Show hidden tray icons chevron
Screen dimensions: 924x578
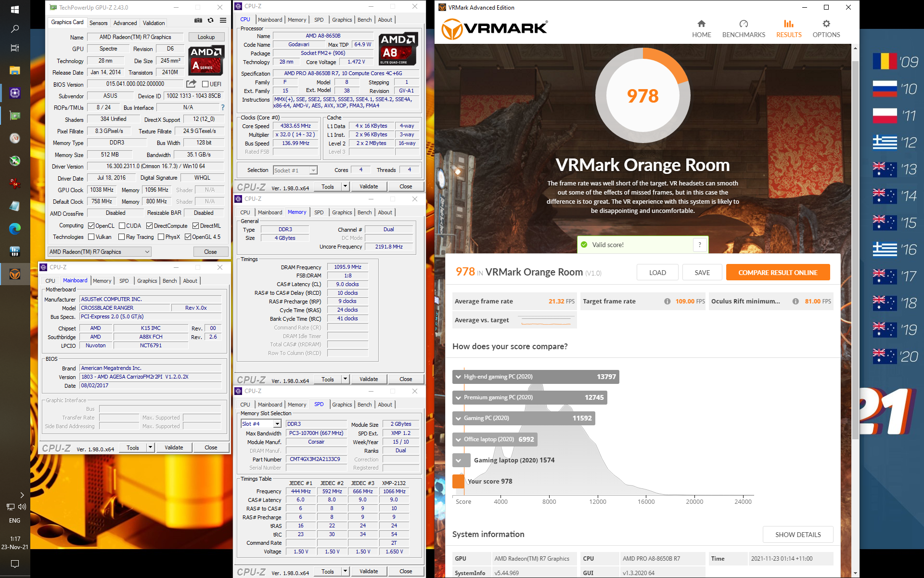22,495
